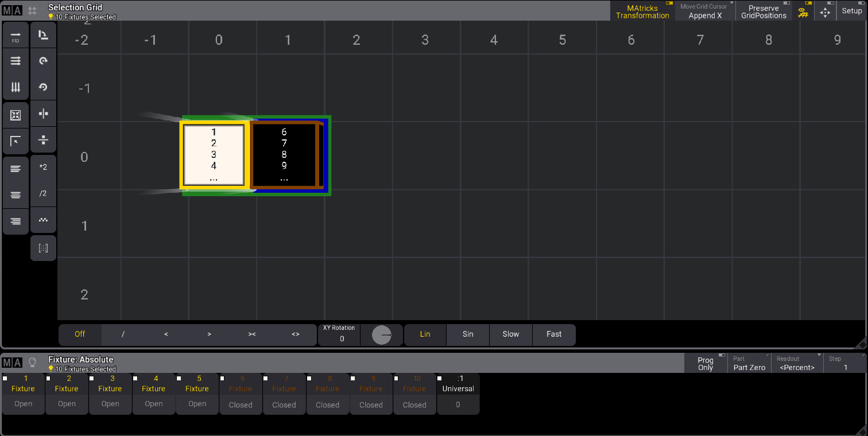This screenshot has width=868, height=436.
Task: Open the Readout Percent dropdown
Action: [796, 364]
